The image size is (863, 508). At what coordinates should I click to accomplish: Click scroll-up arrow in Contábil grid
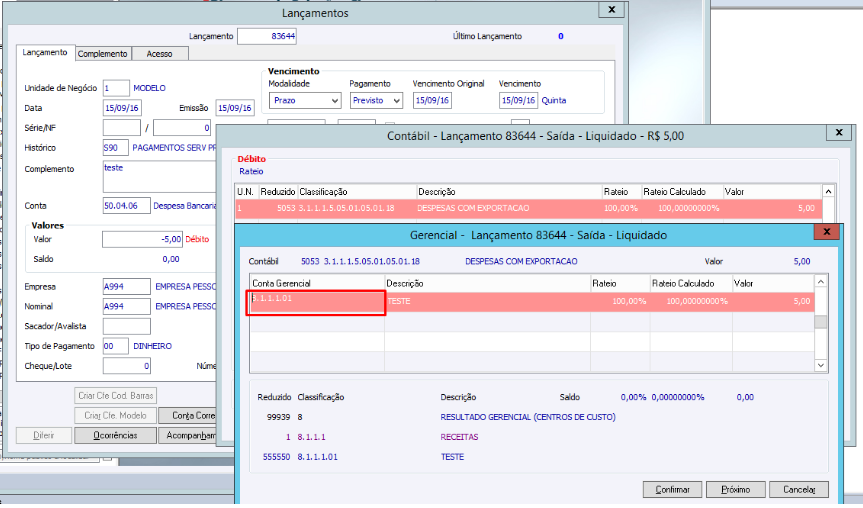827,191
